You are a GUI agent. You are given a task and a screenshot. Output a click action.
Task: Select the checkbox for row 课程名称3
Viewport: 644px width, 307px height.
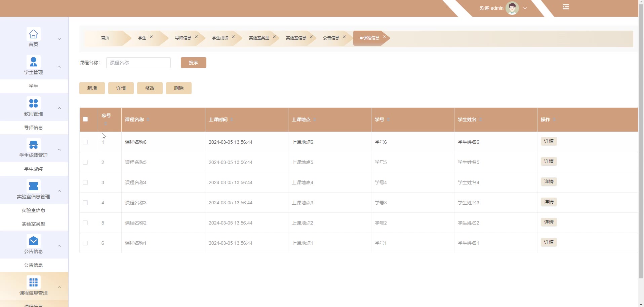[85, 203]
